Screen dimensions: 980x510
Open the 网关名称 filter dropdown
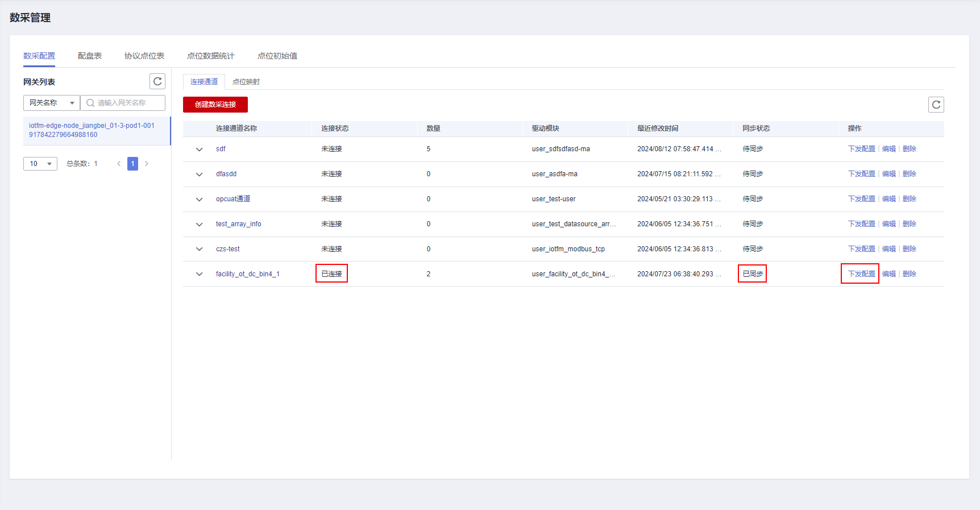51,103
